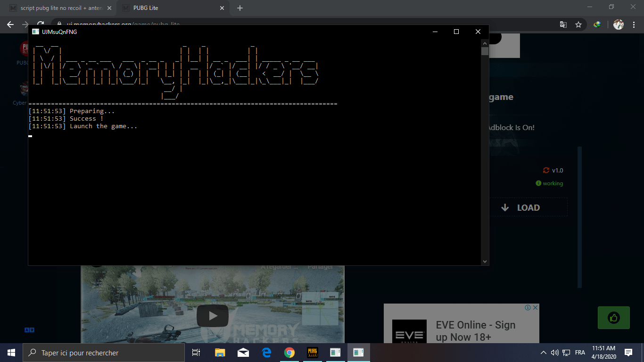Screen dimensions: 644x362
Task: Click the 'Success !' console line
Action: pos(66,119)
